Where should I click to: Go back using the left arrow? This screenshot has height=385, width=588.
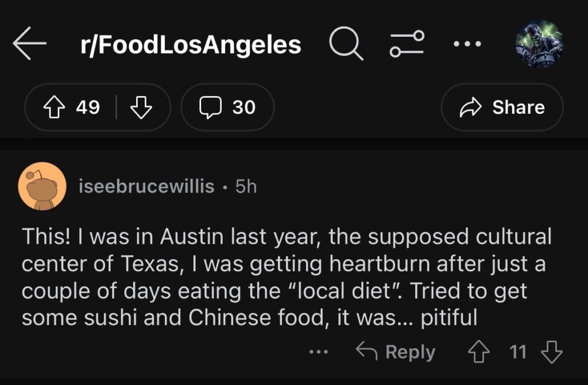click(30, 45)
